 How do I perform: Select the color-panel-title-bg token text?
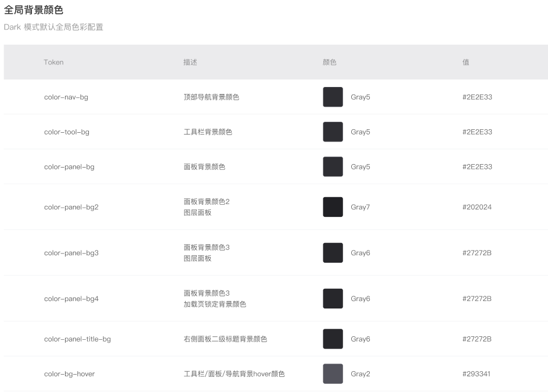coord(77,339)
